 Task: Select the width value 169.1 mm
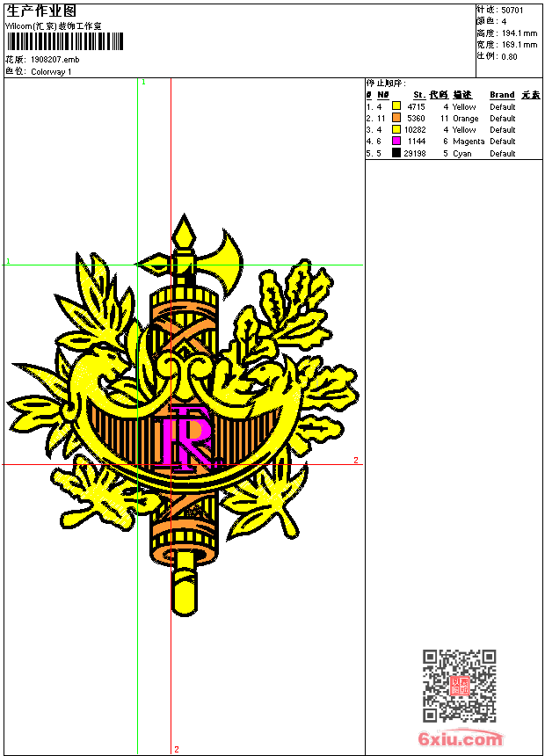click(x=519, y=45)
